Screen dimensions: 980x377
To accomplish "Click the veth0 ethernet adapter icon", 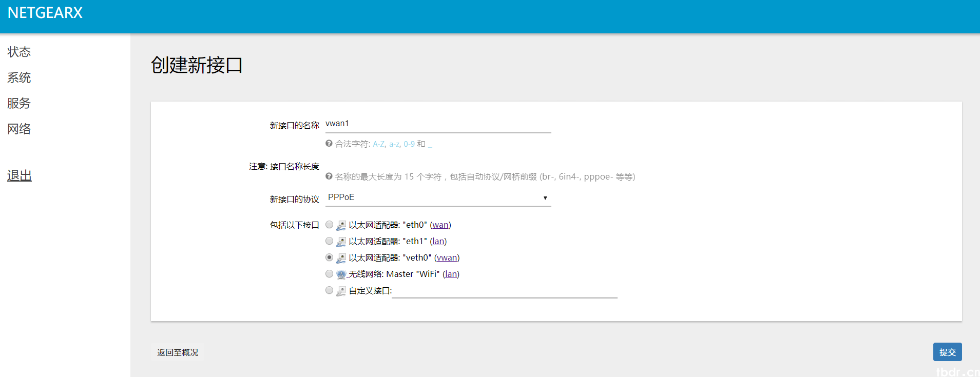I will pyautogui.click(x=341, y=258).
